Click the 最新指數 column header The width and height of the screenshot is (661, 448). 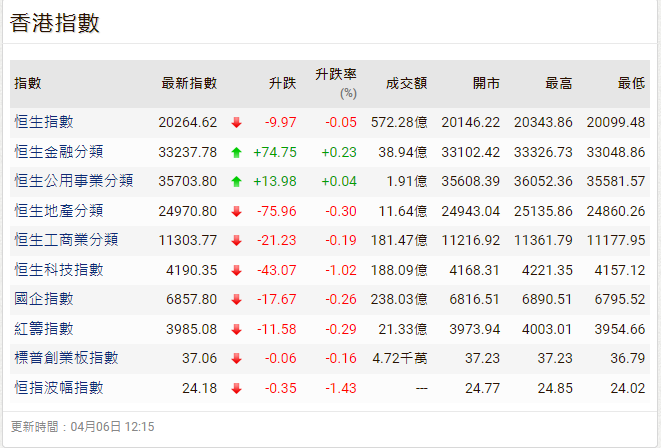tap(189, 84)
